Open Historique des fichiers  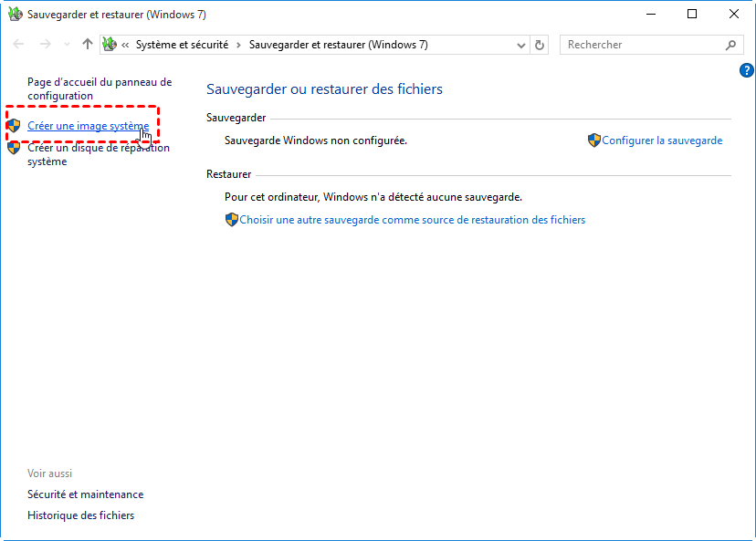pos(80,515)
